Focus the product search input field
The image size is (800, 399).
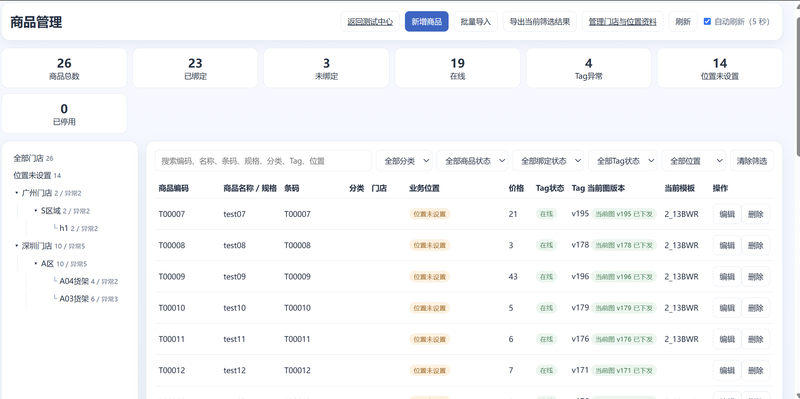263,161
